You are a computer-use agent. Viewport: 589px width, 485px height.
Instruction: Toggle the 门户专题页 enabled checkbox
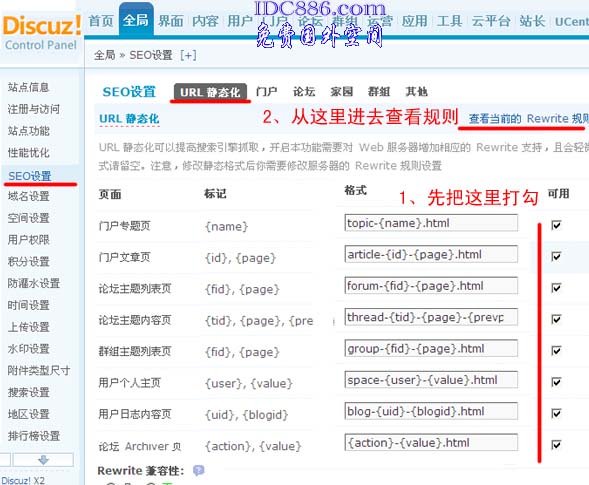click(x=556, y=225)
